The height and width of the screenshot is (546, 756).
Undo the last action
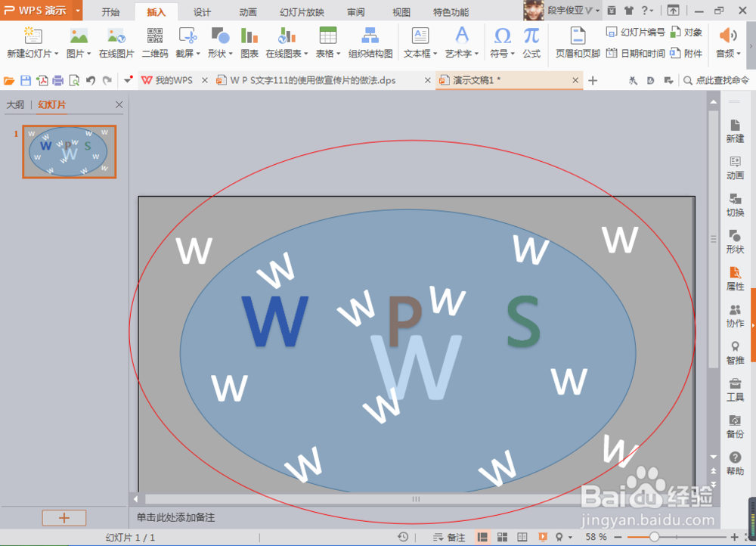(x=91, y=81)
